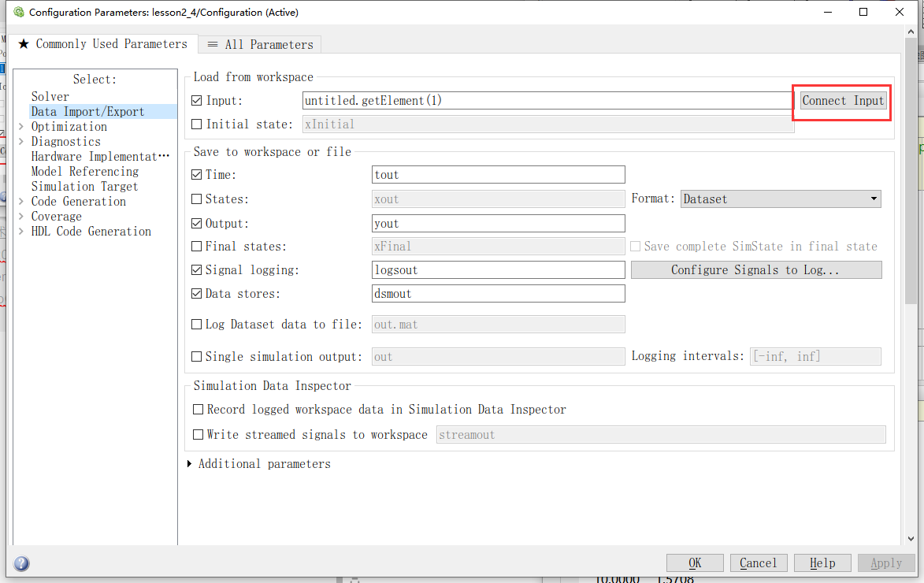Click Configure Signals to Log button
This screenshot has width=924, height=583.
tap(755, 269)
